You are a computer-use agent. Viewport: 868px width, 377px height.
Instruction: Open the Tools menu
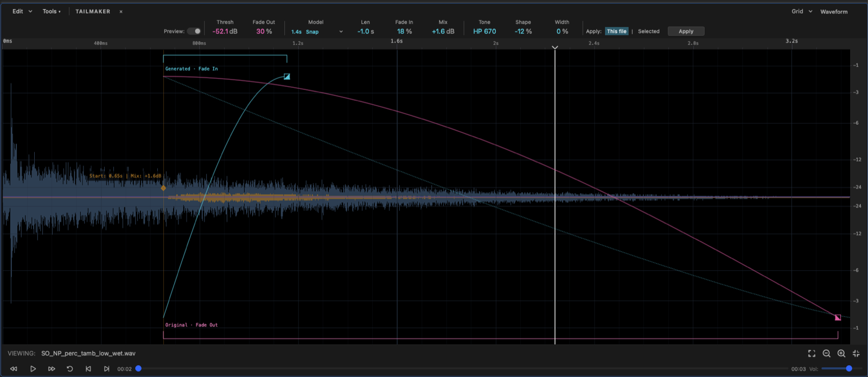click(x=52, y=11)
